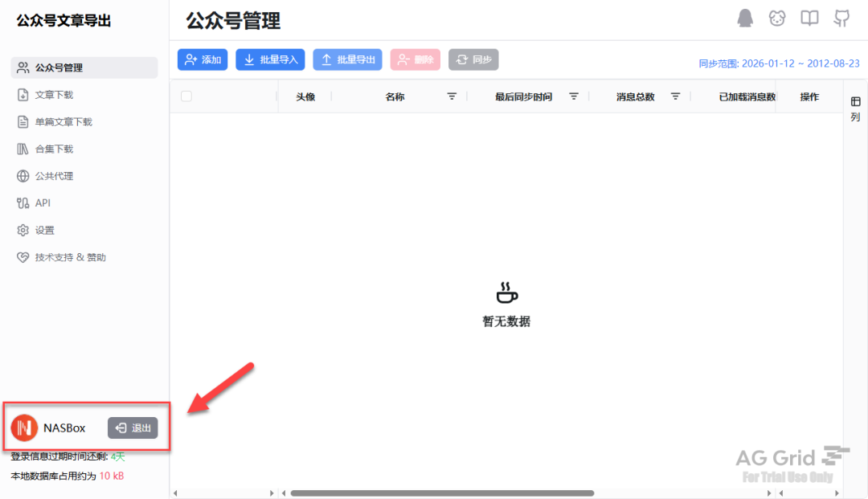This screenshot has height=499, width=868.
Task: Open the GitHub repository icon
Action: pyautogui.click(x=841, y=18)
